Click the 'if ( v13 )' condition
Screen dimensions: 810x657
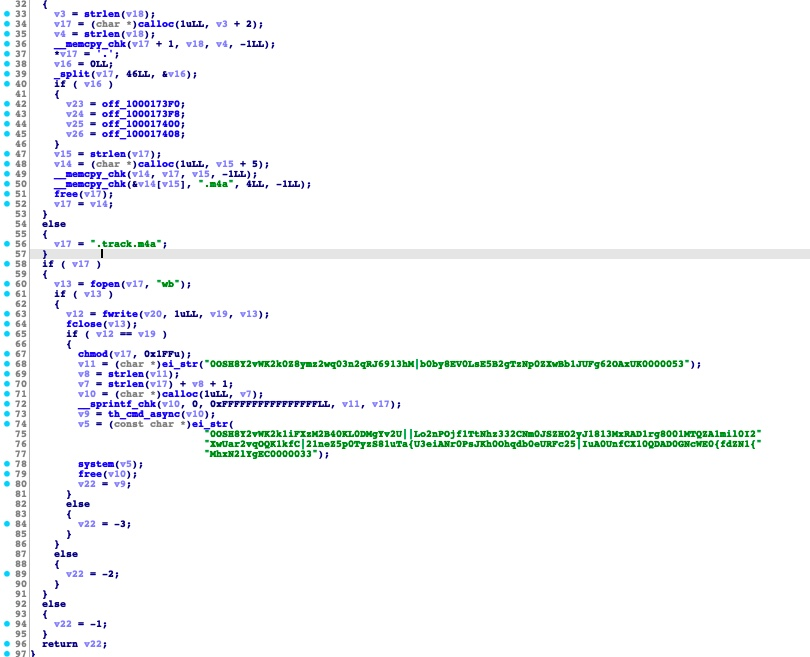point(83,294)
